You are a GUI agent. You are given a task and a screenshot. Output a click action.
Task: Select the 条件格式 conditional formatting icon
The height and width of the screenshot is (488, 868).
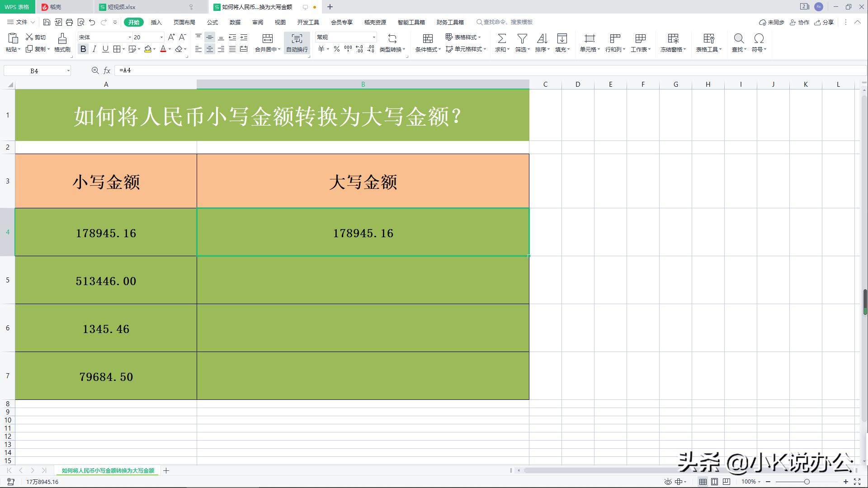coord(427,42)
